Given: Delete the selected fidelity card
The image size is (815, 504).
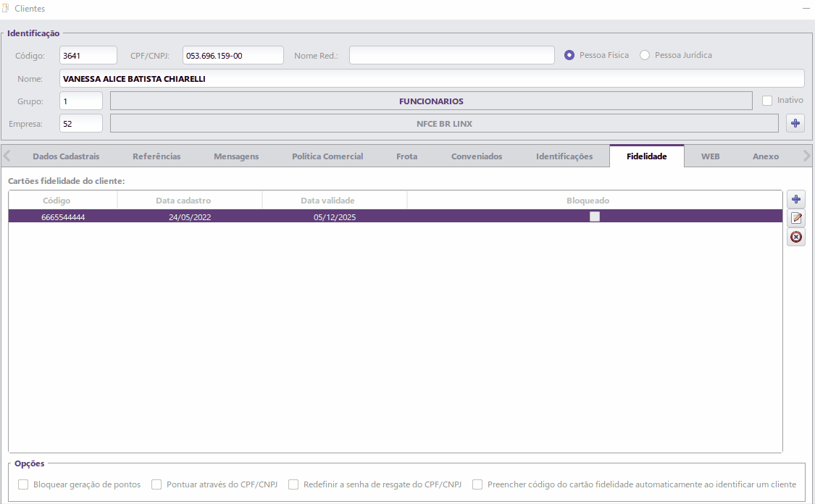Looking at the screenshot, I should coord(795,237).
